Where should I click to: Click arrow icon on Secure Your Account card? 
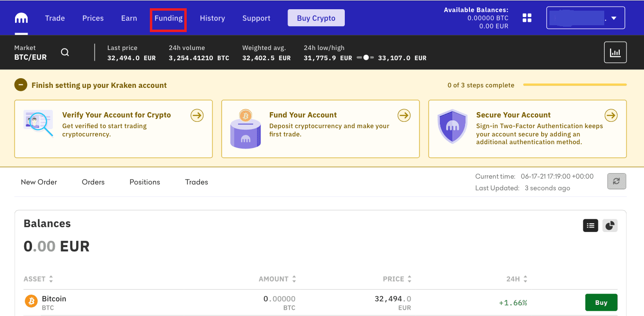[611, 116]
